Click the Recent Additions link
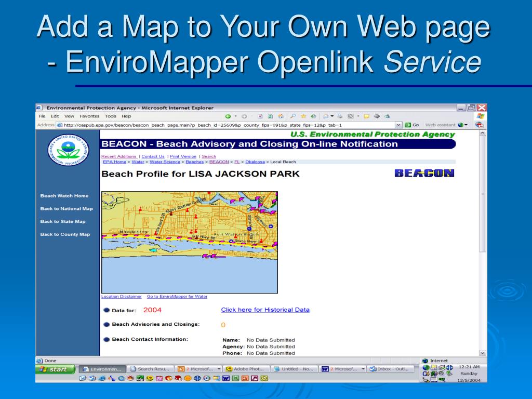Screen dimensions: 532x399 (119, 156)
